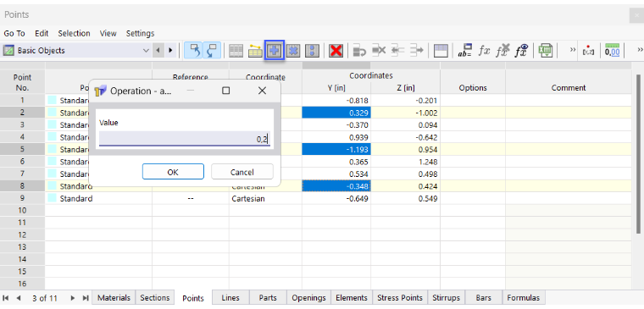
Task: Click the 0,00 decimal places icon
Action: point(613,51)
